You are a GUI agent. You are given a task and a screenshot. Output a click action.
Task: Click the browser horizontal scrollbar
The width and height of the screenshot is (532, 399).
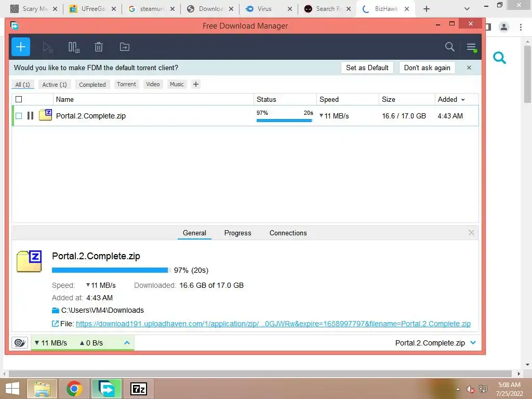pos(260,374)
